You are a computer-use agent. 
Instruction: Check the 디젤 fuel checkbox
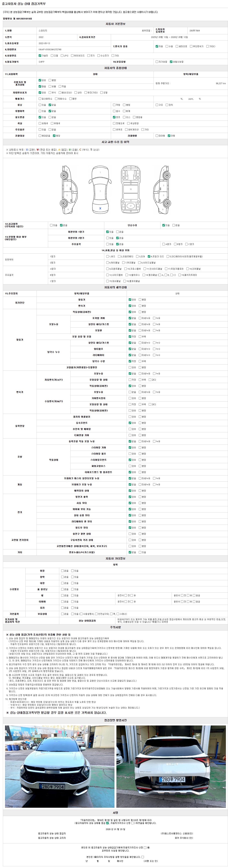tap(52, 56)
